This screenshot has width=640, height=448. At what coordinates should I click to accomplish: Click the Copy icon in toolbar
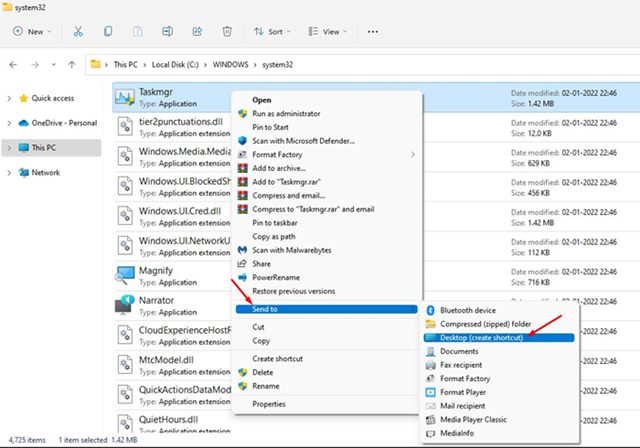107,31
